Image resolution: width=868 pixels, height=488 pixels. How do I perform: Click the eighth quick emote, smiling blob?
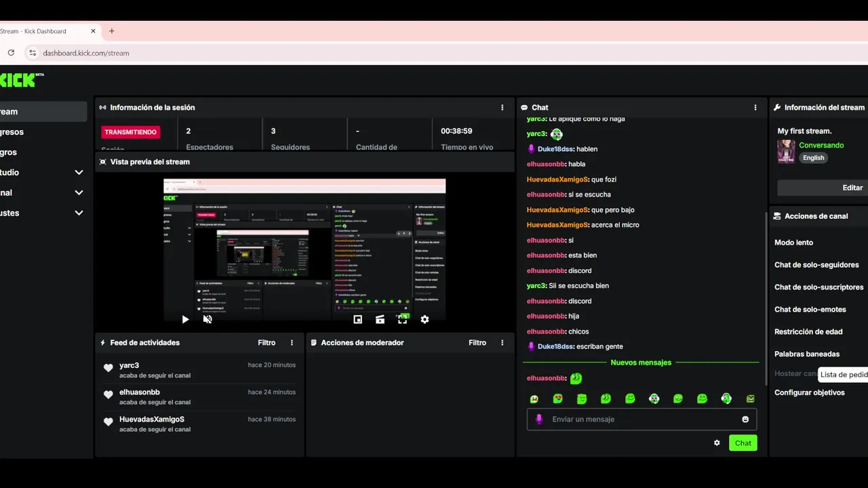coord(702,399)
